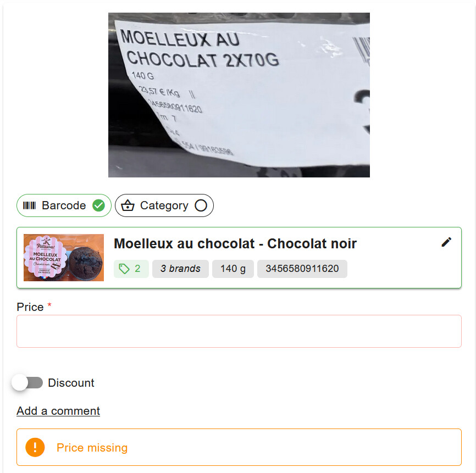Select the Category mode chip
Screen dimensions: 476x473
click(164, 205)
